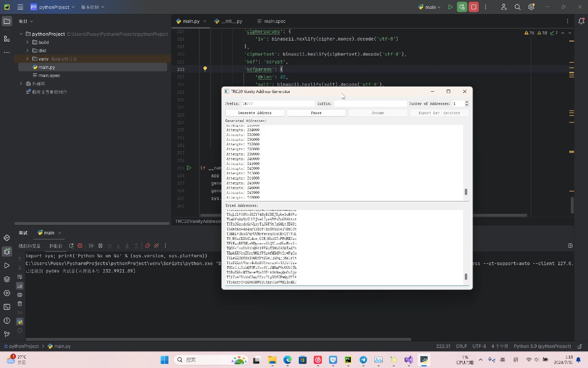Image resolution: width=588 pixels, height=368 pixels.
Task: Click Rerun main in debug toolbar
Action: click(71, 246)
